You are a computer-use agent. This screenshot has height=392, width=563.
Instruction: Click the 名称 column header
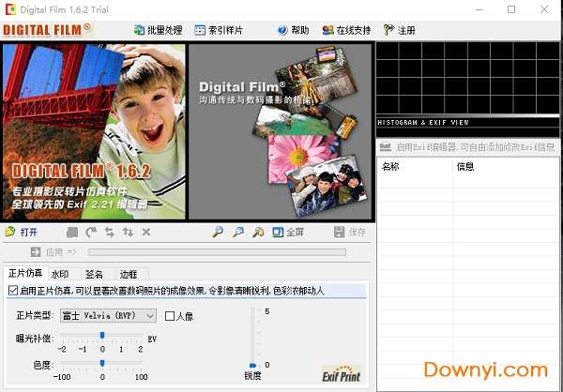(x=390, y=166)
